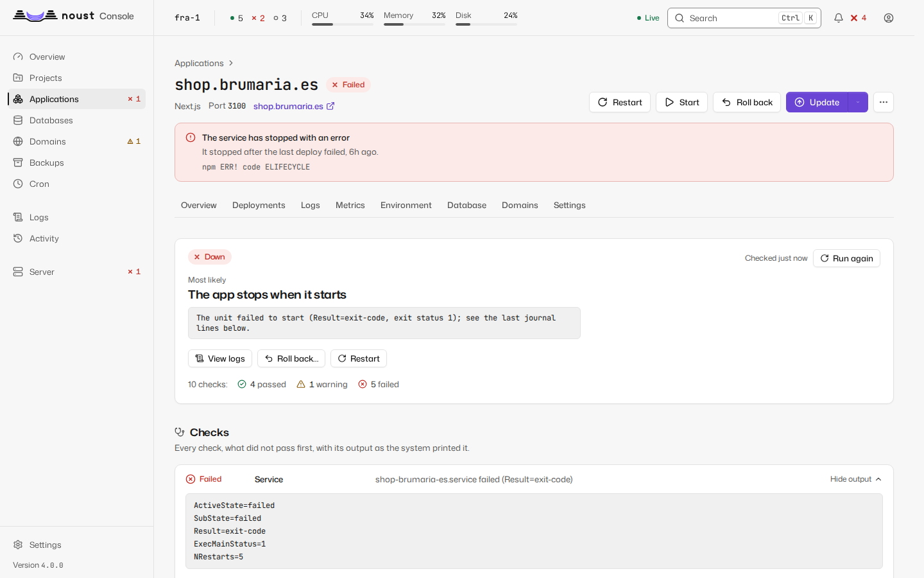Screen dimensions: 924x578
Task: Open the Update dropdown arrow
Action: (x=858, y=102)
